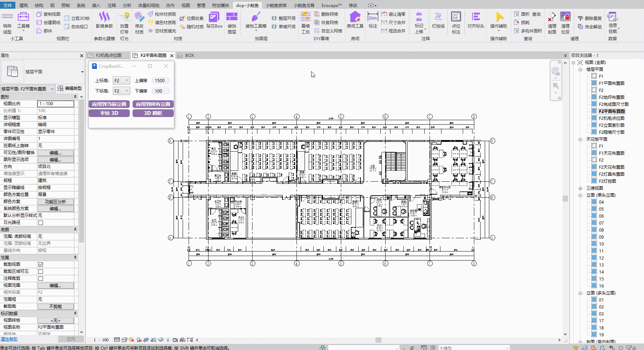Open the 上标高 F2 dropdown
The height and width of the screenshot is (350, 644).
122,81
